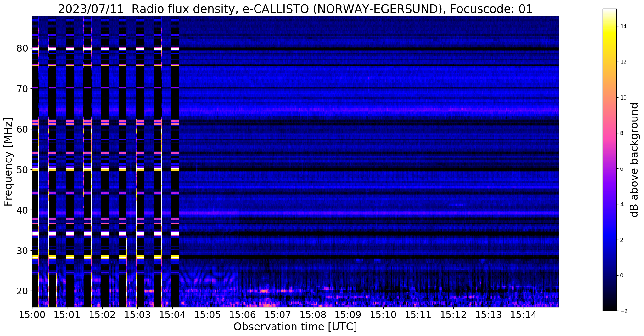644x336 pixels.
Task: Click the 70 MHz frequency tick label
Action: point(22,89)
